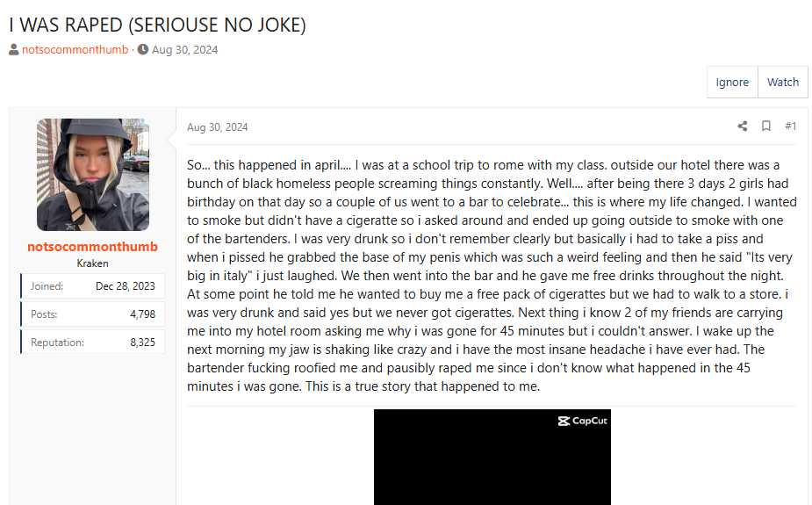Click the thread start date under the title
The width and height of the screenshot is (812, 505).
click(184, 49)
